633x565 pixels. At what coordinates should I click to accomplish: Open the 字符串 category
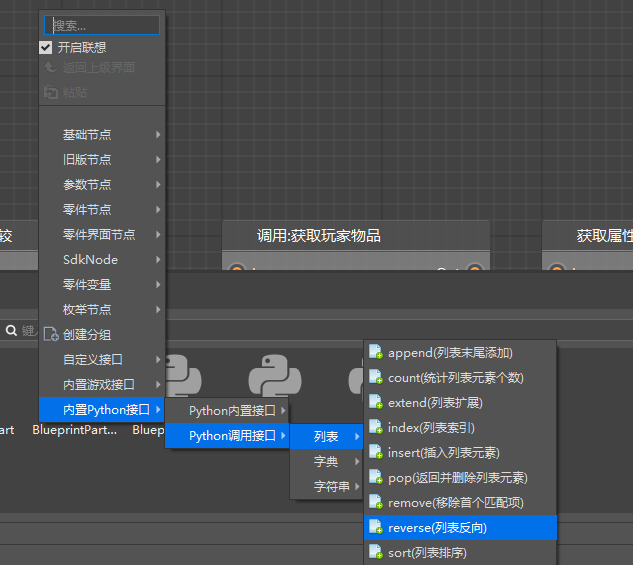[326, 486]
